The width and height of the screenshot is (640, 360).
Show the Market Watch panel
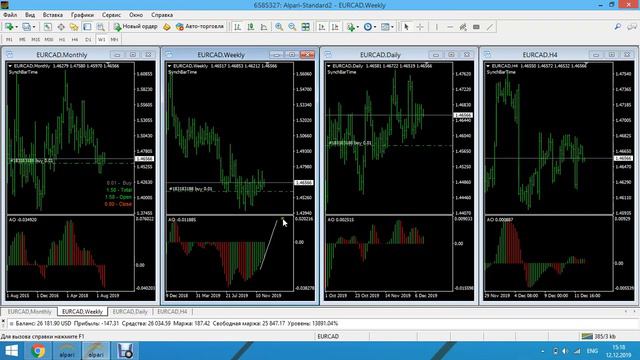(x=48, y=27)
